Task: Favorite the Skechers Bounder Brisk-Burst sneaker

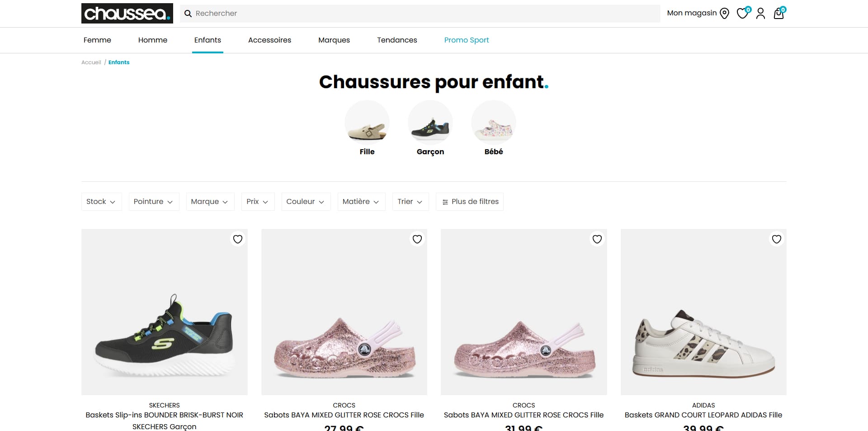Action: (238, 239)
